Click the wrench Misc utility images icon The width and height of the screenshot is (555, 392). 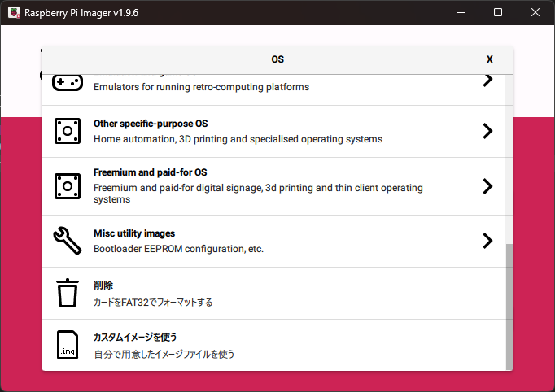68,241
